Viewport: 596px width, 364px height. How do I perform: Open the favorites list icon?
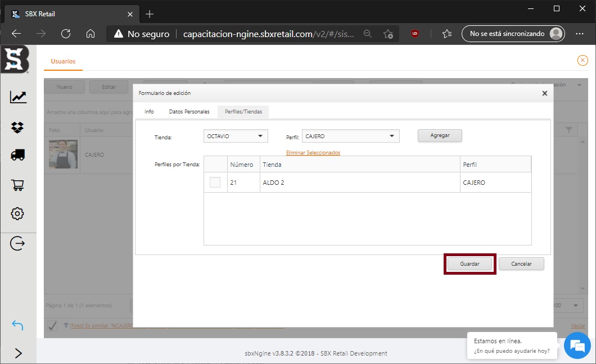(447, 34)
